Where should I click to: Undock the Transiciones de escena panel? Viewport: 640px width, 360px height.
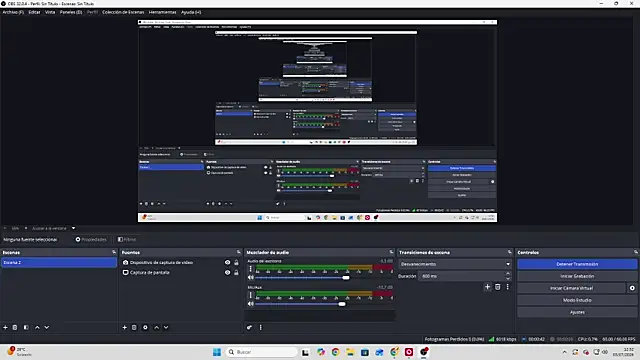point(509,252)
